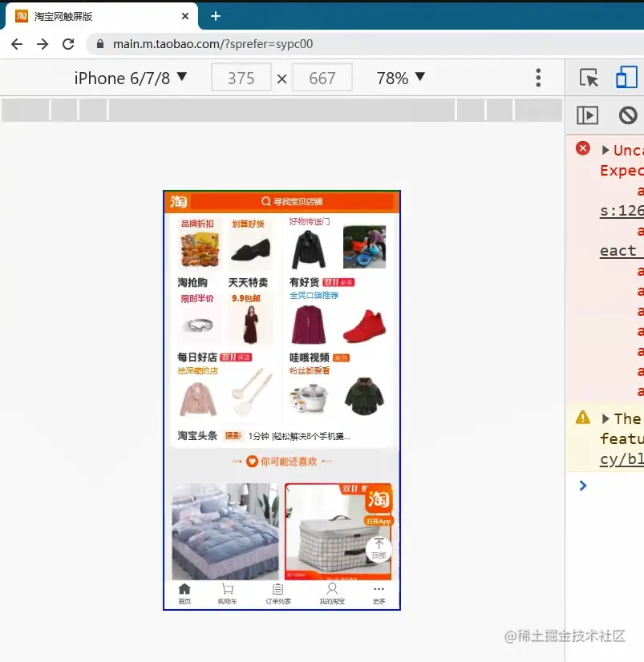Close the 淘宝网触屏版 tab
The width and height of the screenshot is (644, 662).
click(185, 16)
